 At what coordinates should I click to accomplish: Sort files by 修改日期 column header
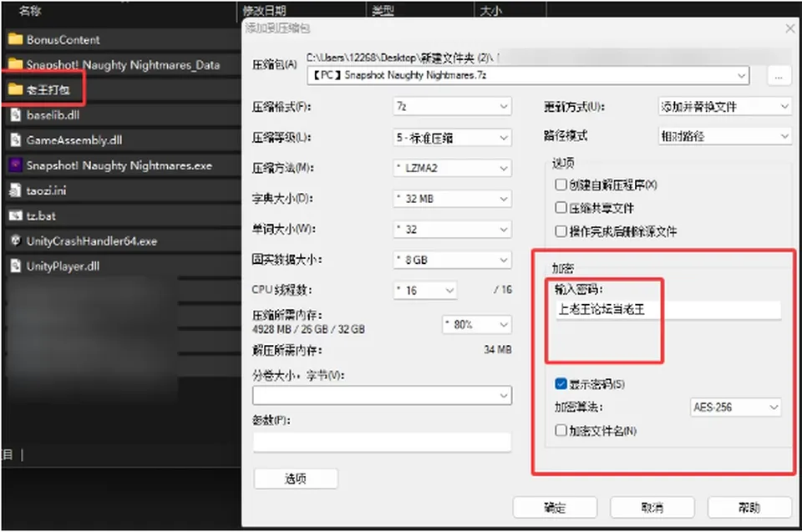click(x=264, y=10)
